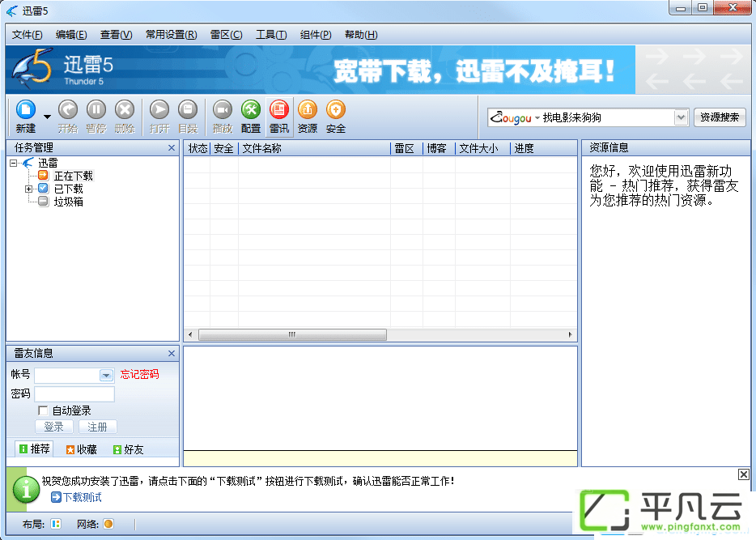Expand the search box dropdown arrow

pos(680,117)
